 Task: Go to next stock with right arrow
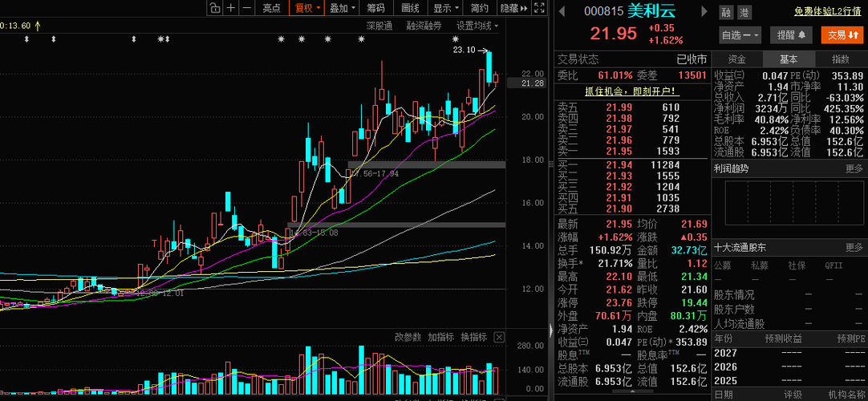coord(704,11)
